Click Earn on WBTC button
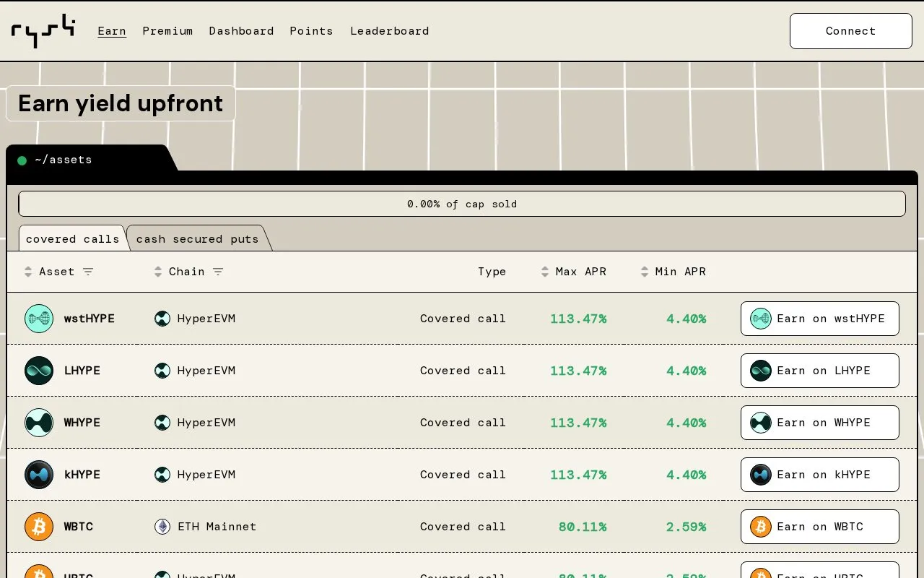 click(x=820, y=527)
